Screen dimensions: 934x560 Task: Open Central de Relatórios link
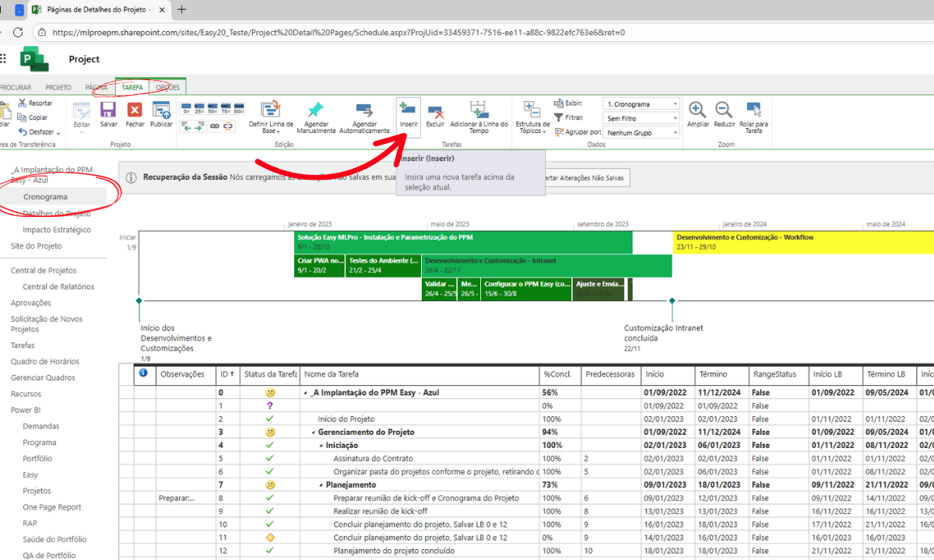pos(58,286)
